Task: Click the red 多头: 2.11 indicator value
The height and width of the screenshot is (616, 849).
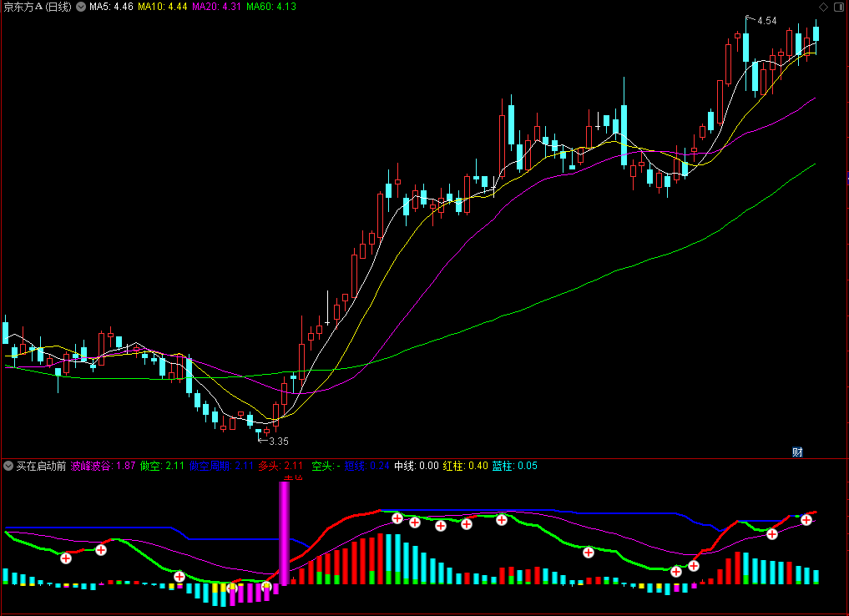Action: pyautogui.click(x=280, y=466)
